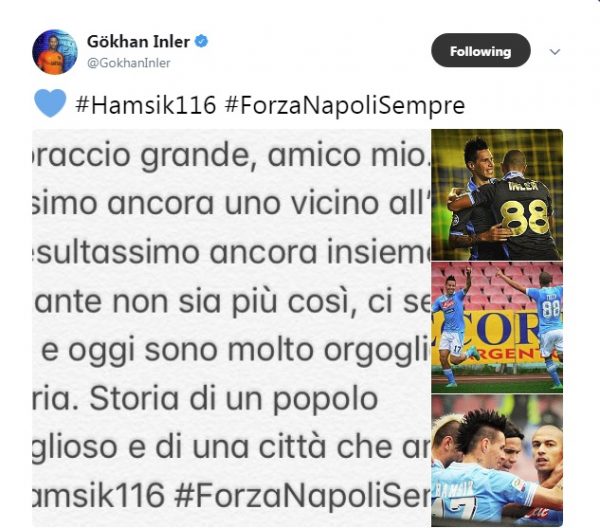Open Gökhan Inler's profile avatar
Screen dimensions: 600x528
tap(55, 52)
